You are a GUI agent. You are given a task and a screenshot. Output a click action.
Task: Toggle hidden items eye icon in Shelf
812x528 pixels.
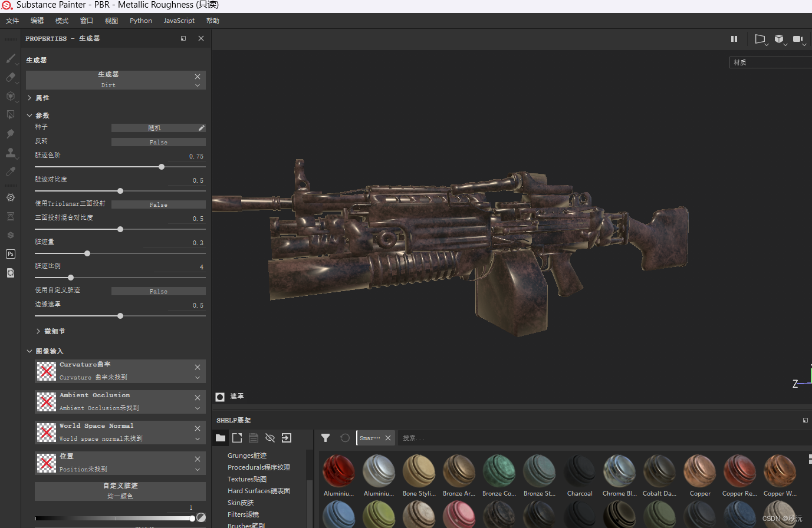tap(270, 438)
